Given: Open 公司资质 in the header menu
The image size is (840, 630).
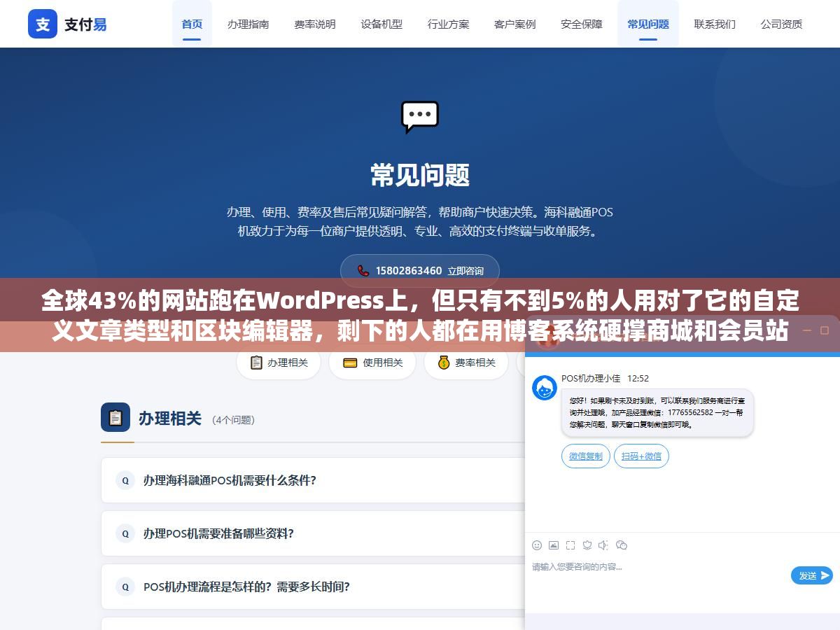Looking at the screenshot, I should click(782, 24).
